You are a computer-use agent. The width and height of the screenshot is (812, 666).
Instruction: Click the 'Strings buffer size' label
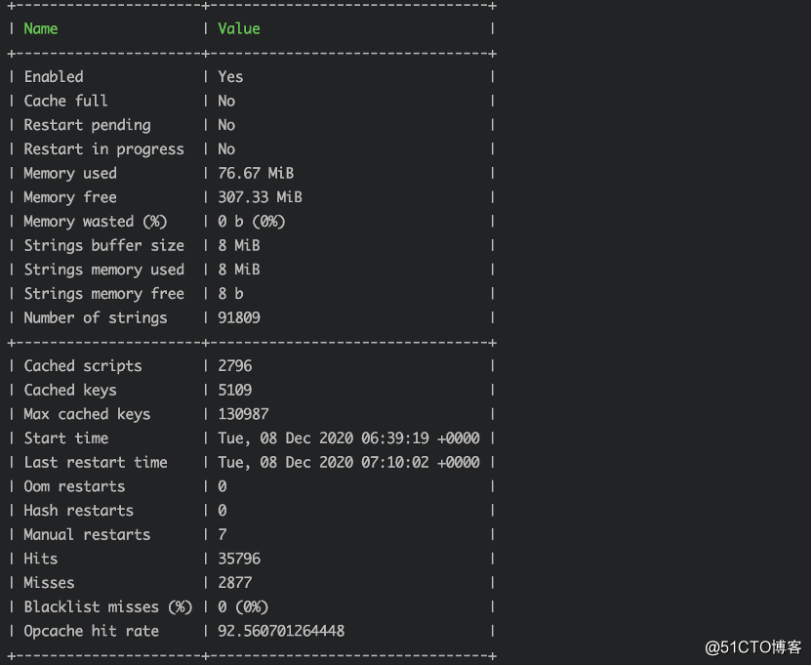pyautogui.click(x=103, y=246)
